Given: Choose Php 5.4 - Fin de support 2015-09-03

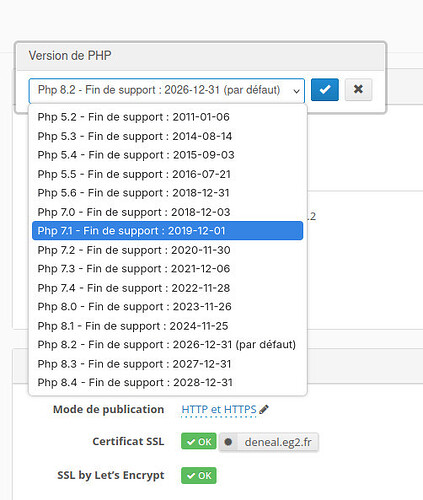Looking at the screenshot, I should (167, 155).
